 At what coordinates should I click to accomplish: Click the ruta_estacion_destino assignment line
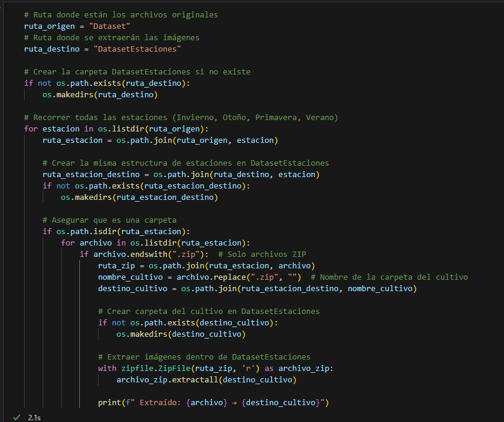[x=181, y=174]
